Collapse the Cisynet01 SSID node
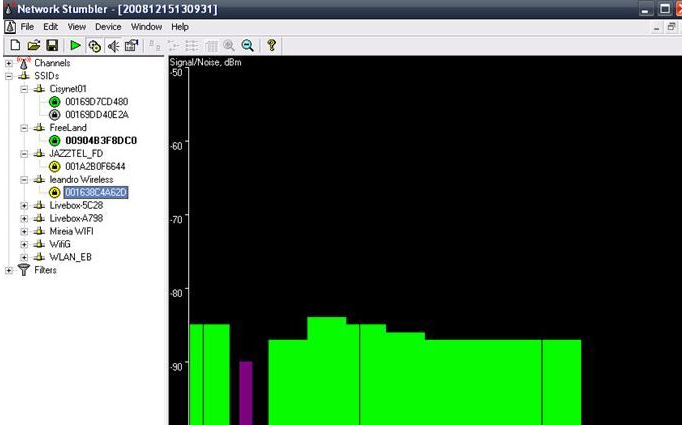 click(25, 89)
